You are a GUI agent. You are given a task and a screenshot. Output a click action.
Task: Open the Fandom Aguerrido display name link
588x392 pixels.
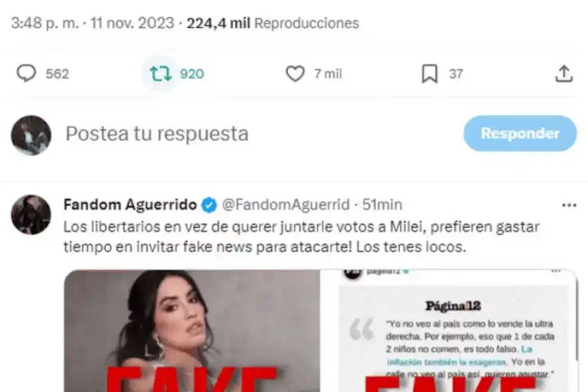coord(130,204)
